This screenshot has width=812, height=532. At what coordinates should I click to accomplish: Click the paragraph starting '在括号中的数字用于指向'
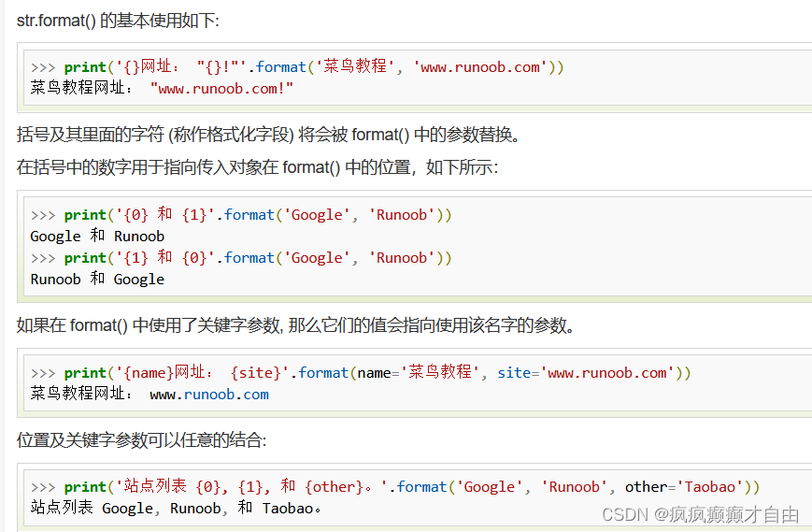(257, 167)
